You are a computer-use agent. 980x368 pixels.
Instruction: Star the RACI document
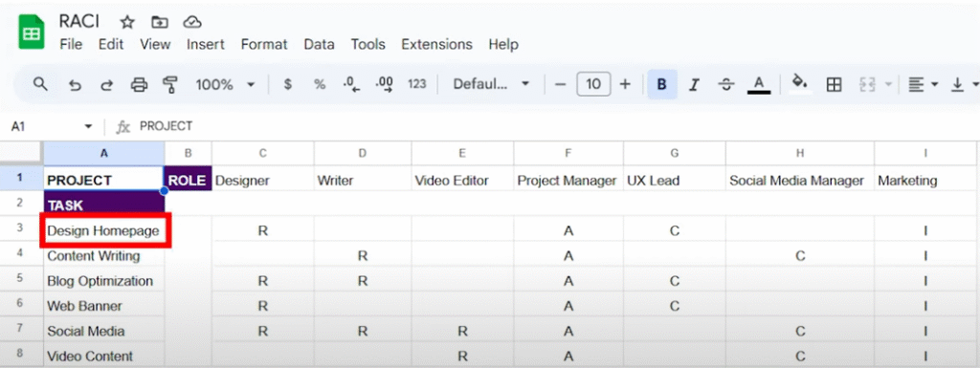[x=127, y=22]
